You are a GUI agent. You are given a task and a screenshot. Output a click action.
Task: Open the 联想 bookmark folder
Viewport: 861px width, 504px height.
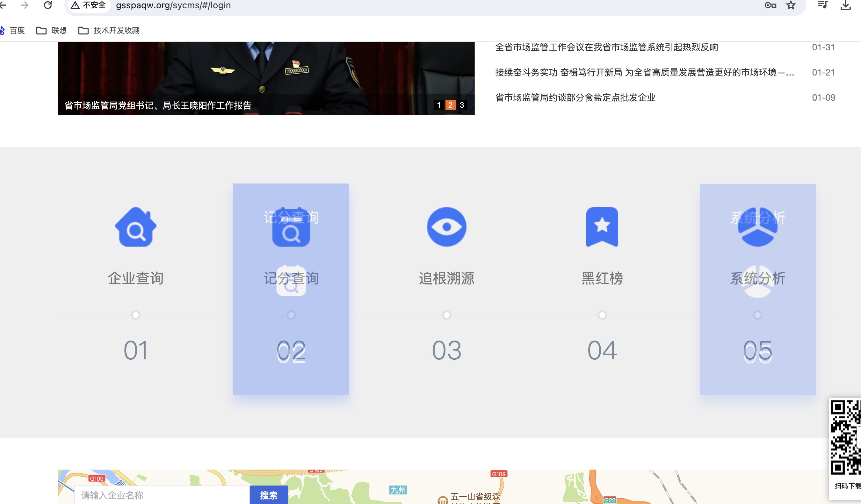coord(52,30)
